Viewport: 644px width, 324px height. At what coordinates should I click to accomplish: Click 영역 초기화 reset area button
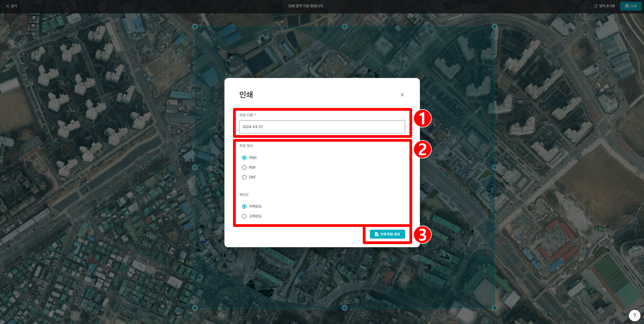(604, 6)
